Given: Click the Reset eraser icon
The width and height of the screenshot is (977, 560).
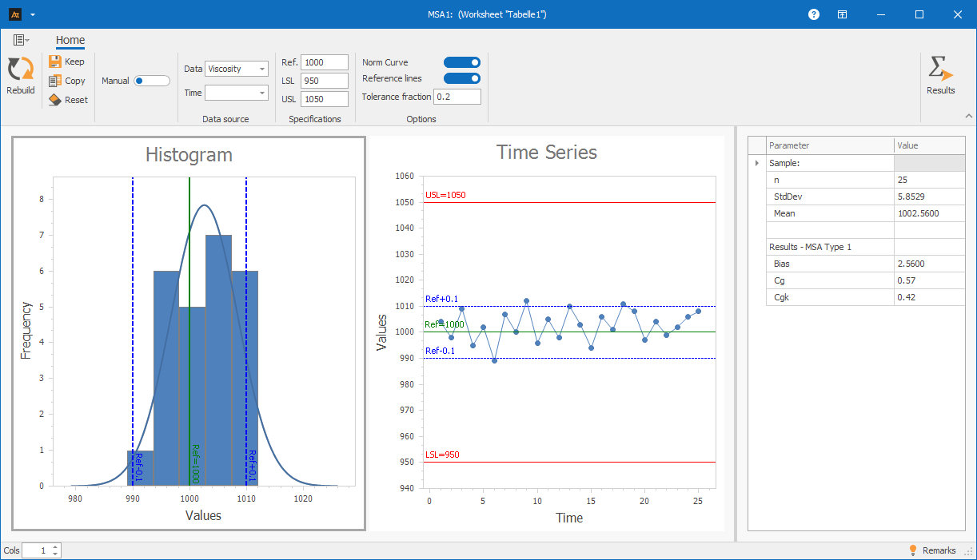Looking at the screenshot, I should tap(54, 99).
